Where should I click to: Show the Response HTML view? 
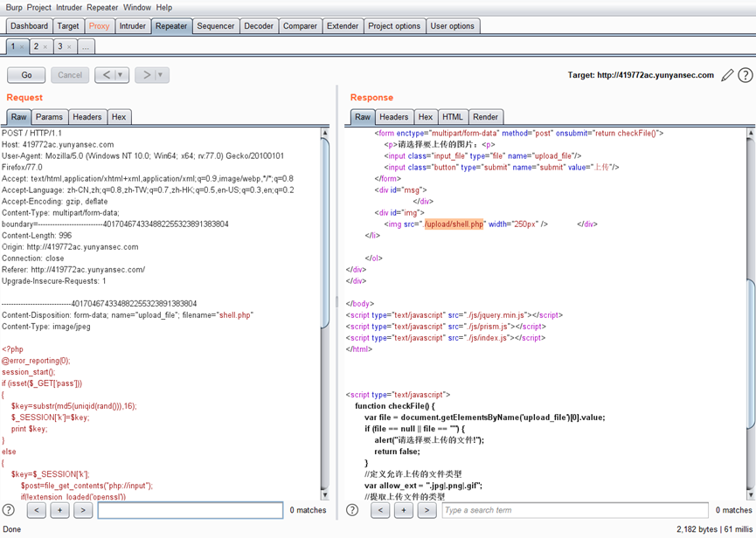coord(453,117)
